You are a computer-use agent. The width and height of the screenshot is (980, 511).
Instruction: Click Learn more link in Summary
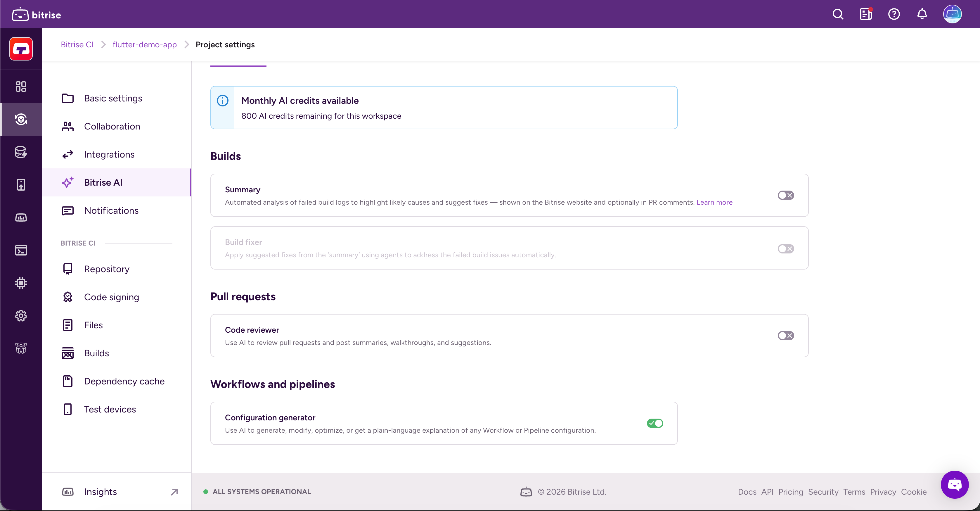[x=714, y=202]
